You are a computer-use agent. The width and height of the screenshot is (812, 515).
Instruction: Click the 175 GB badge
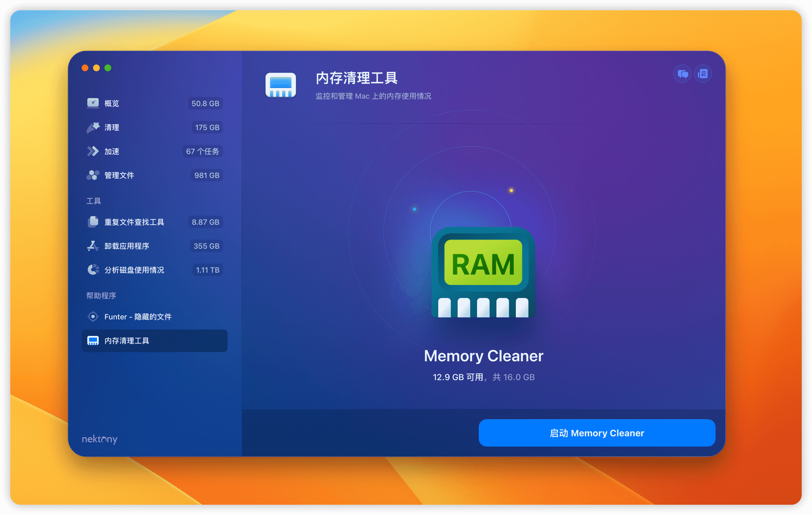(207, 127)
